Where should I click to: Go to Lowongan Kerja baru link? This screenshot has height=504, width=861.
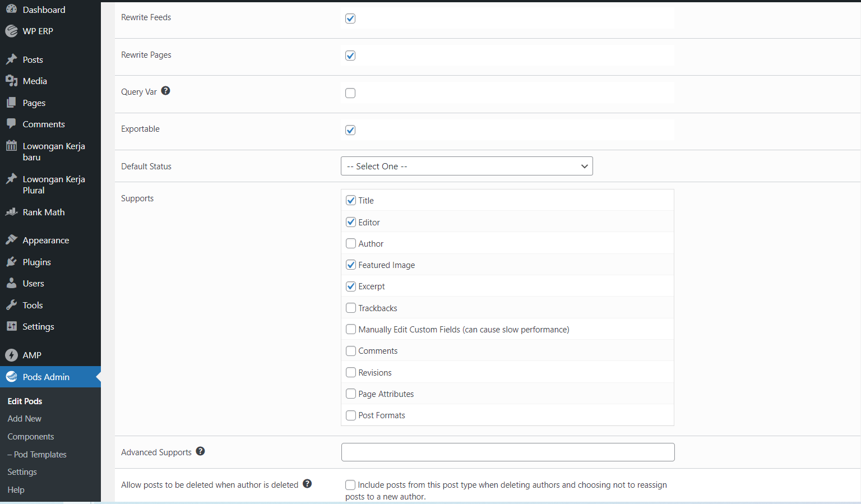54,151
